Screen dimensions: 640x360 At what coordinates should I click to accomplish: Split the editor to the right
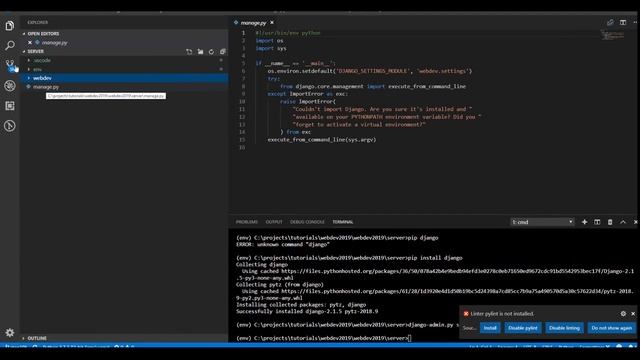(x=623, y=22)
